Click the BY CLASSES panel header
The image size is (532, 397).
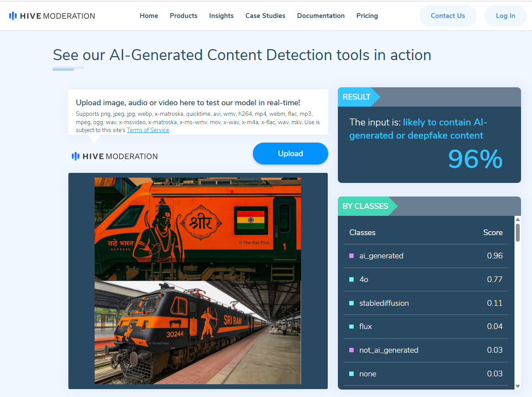[x=429, y=206]
